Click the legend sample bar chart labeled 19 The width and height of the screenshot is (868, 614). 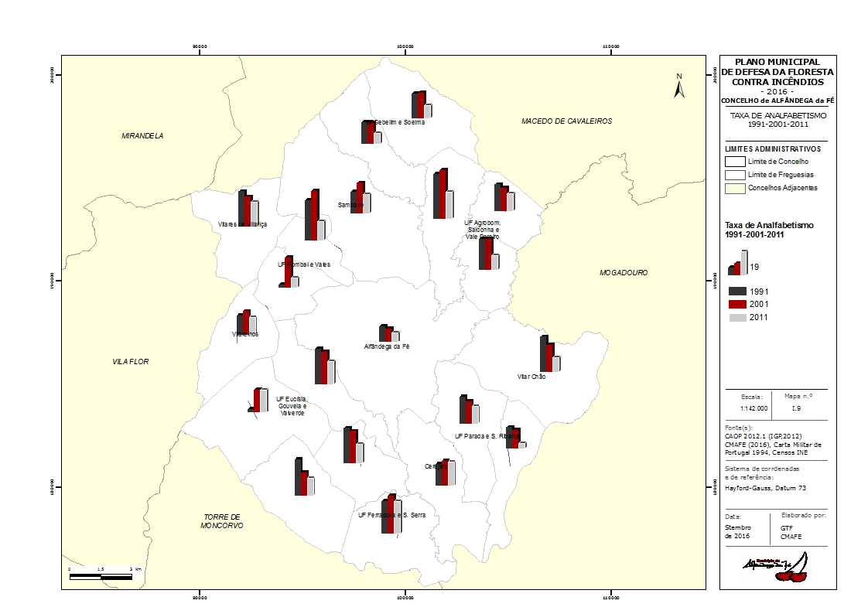coord(738,263)
